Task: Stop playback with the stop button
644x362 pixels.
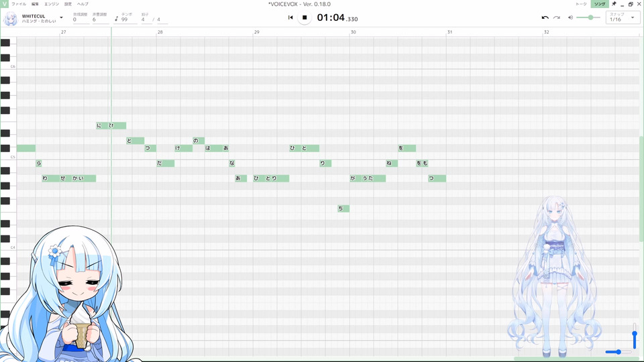Action: [305, 17]
